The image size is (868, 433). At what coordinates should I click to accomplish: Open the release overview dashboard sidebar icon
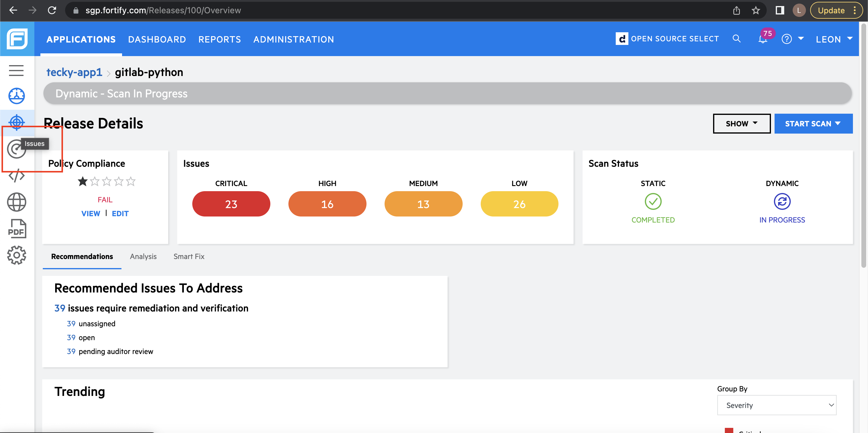pos(16,96)
